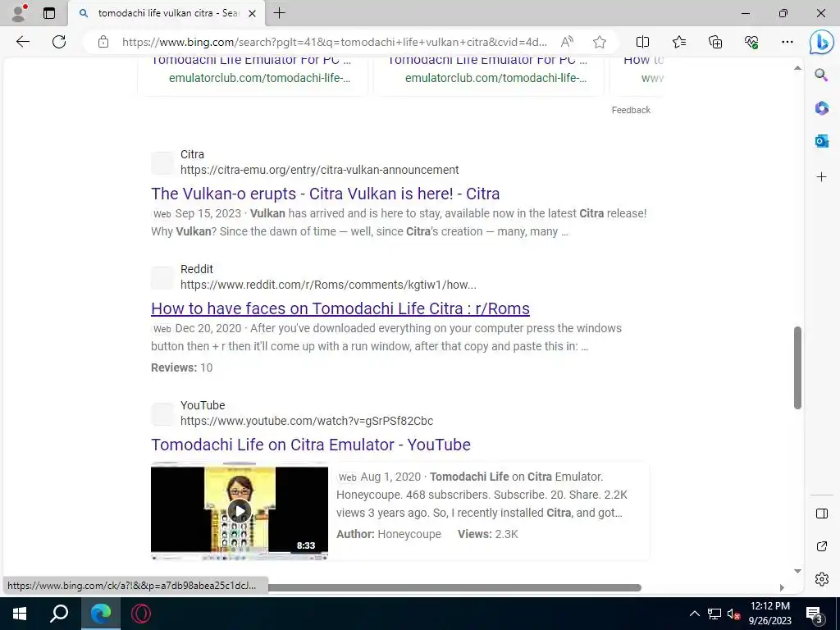
Task: Add a sidebar app with plus icon
Action: coord(821,177)
